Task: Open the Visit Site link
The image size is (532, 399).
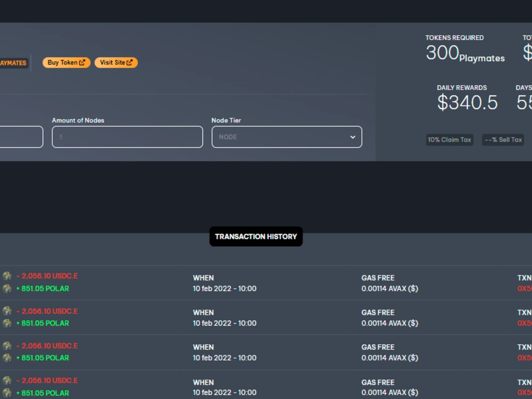Action: tap(116, 62)
